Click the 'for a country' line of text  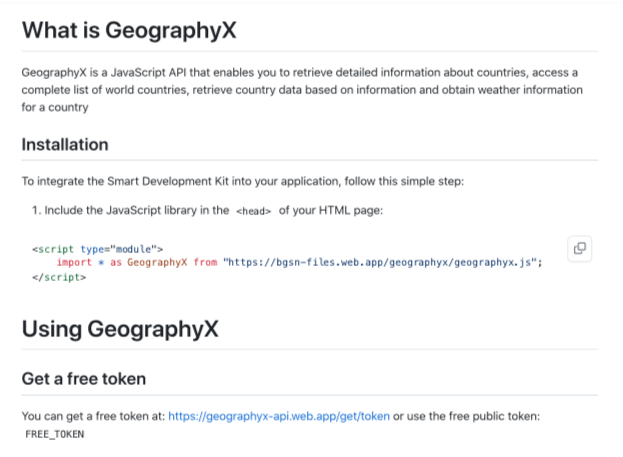[x=55, y=107]
